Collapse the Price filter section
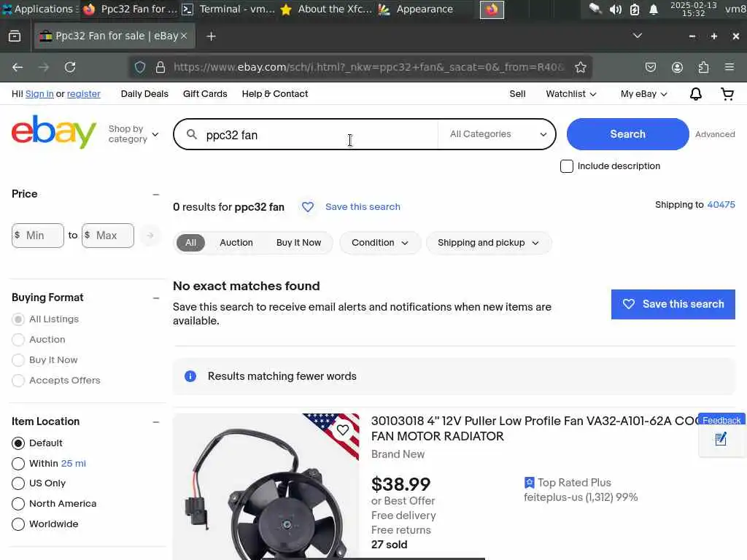747x560 pixels. [x=156, y=194]
